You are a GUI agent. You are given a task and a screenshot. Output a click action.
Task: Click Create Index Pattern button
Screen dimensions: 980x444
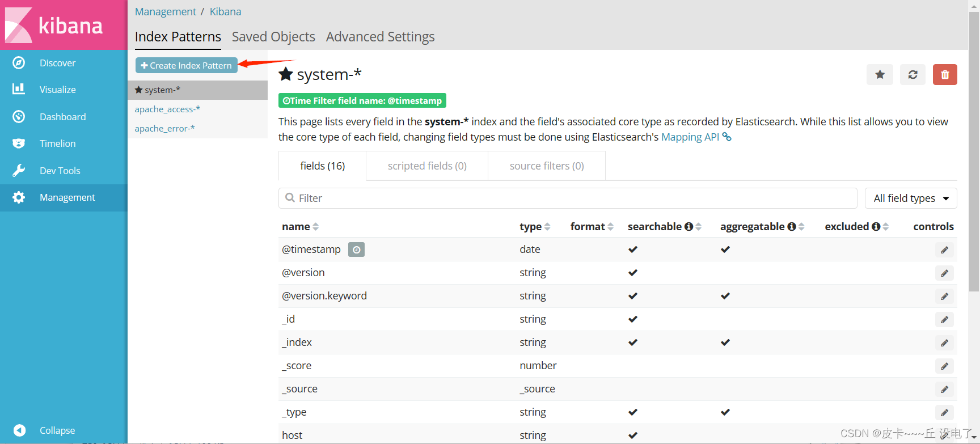click(187, 65)
